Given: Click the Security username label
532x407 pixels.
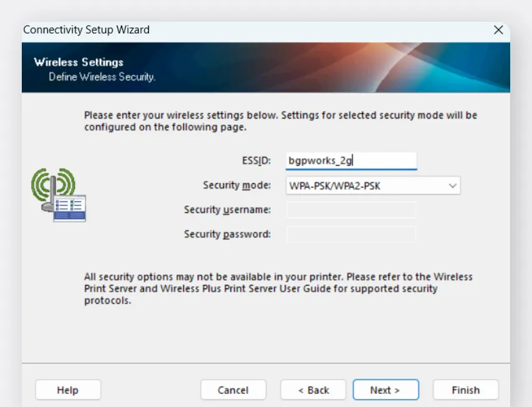Looking at the screenshot, I should click(x=227, y=210).
